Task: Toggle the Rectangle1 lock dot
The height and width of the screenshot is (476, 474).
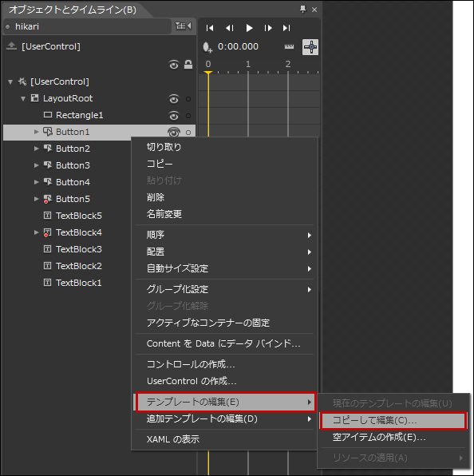Action: point(188,116)
